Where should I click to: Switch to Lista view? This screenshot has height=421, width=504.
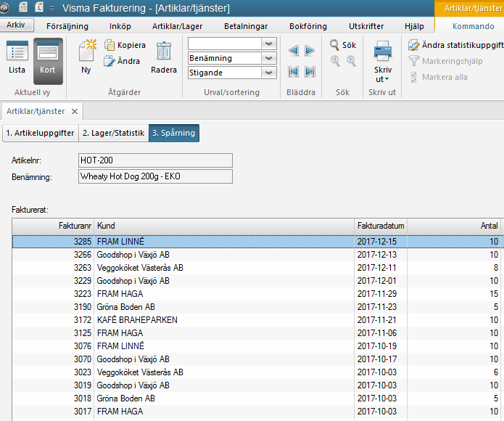17,58
